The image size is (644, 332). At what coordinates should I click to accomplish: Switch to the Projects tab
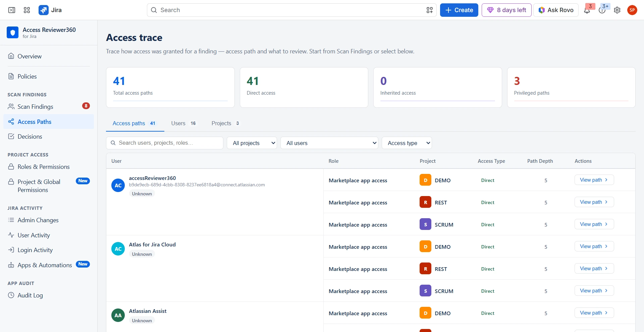point(226,123)
